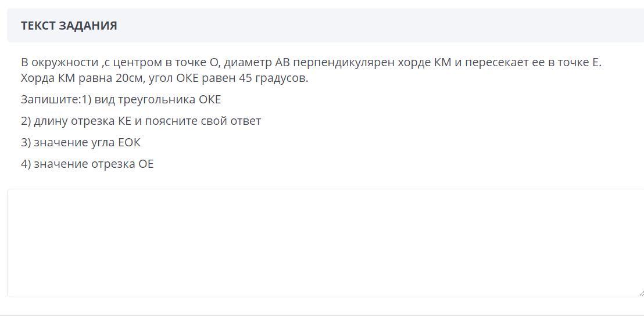This screenshot has width=644, height=324.
Task: Click the ТЕКСТ ЗАДАНИЯ header title
Action: pos(69,26)
